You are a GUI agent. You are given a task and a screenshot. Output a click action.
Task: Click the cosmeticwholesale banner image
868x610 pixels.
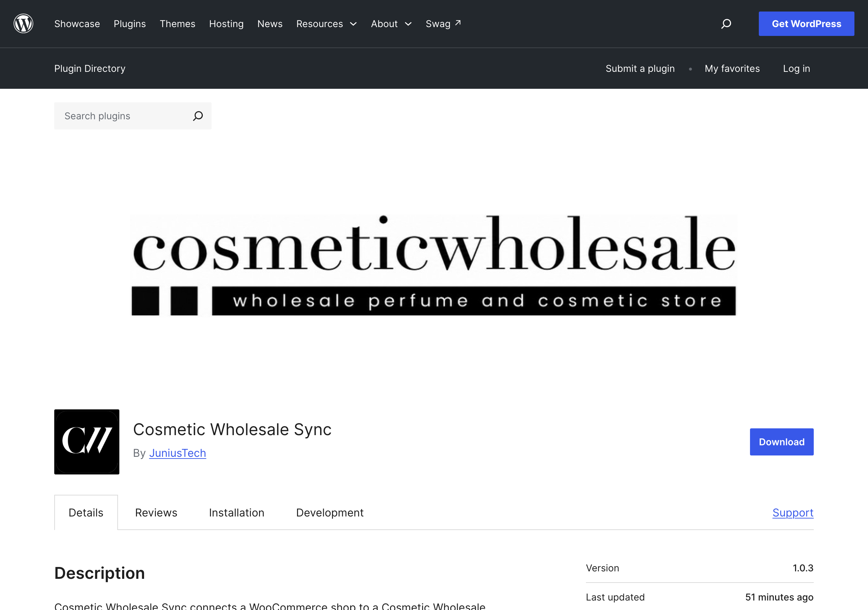point(434,265)
